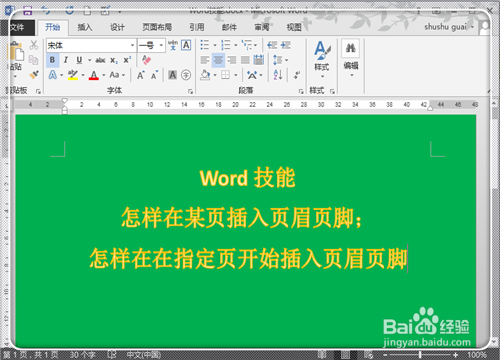
Task: Toggle character shading icon
Action: 172,75
